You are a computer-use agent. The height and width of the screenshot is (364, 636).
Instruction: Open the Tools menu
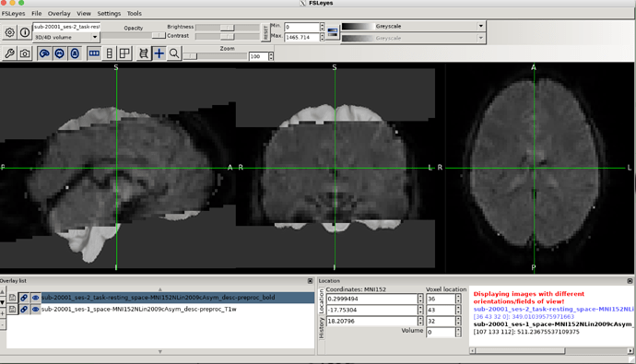click(135, 14)
